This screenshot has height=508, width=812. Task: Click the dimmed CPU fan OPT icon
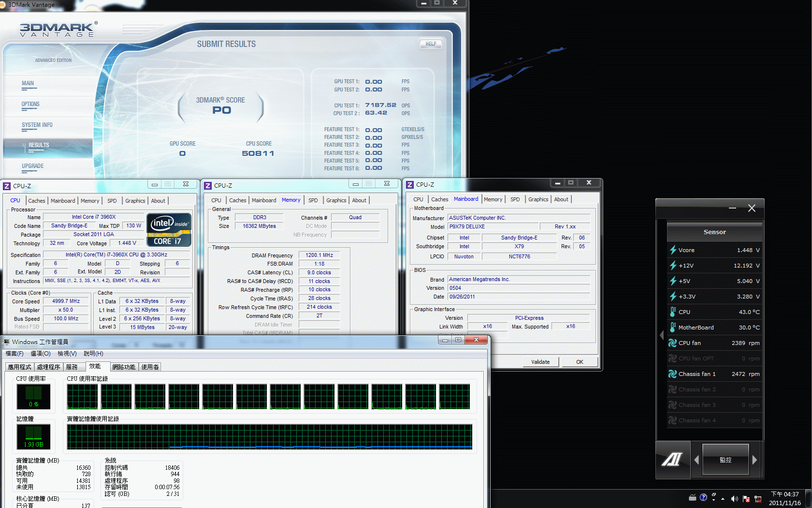point(672,359)
